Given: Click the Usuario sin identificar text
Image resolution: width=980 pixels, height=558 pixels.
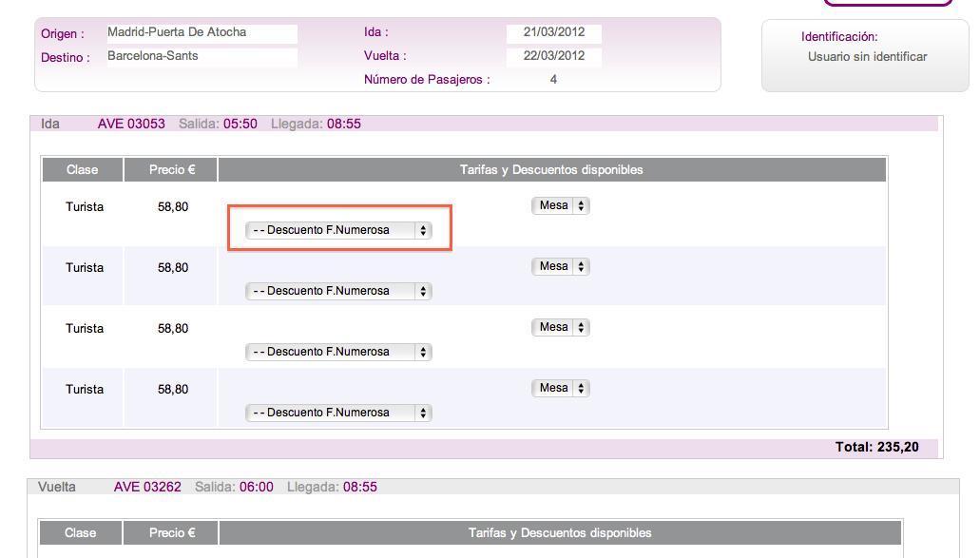Looking at the screenshot, I should [x=867, y=57].
